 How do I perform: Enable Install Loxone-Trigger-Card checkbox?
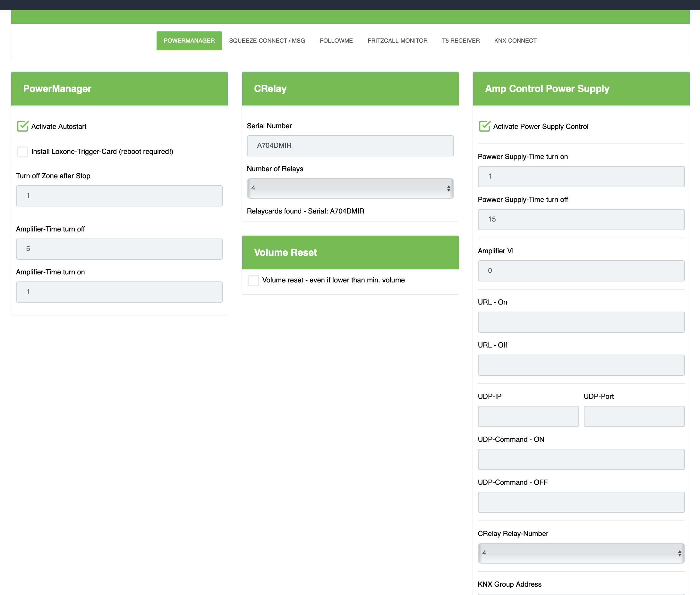pyautogui.click(x=22, y=151)
